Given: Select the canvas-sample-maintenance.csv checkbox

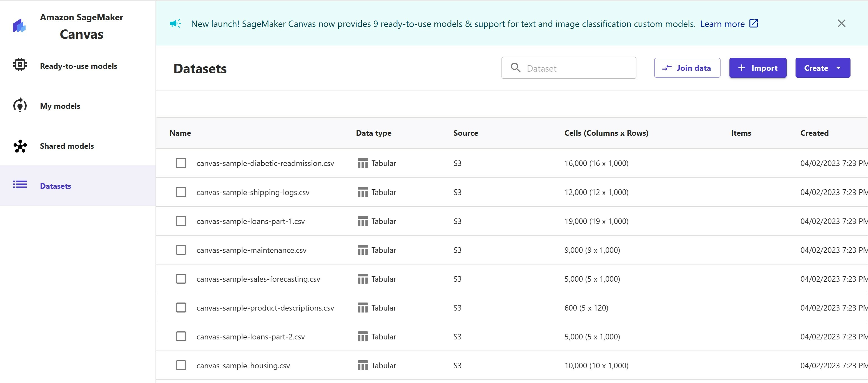Looking at the screenshot, I should 181,250.
